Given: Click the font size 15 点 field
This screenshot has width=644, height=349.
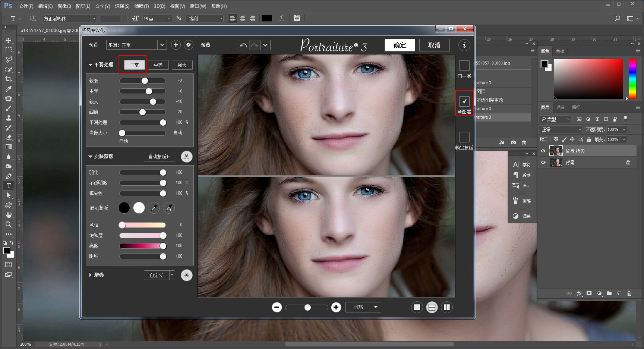Looking at the screenshot, I should point(154,19).
